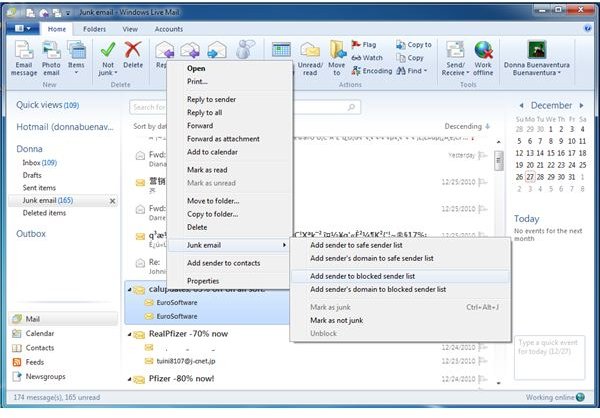Image resolution: width=600 pixels, height=418 pixels.
Task: Click Copy to in ribbon
Action: click(414, 44)
